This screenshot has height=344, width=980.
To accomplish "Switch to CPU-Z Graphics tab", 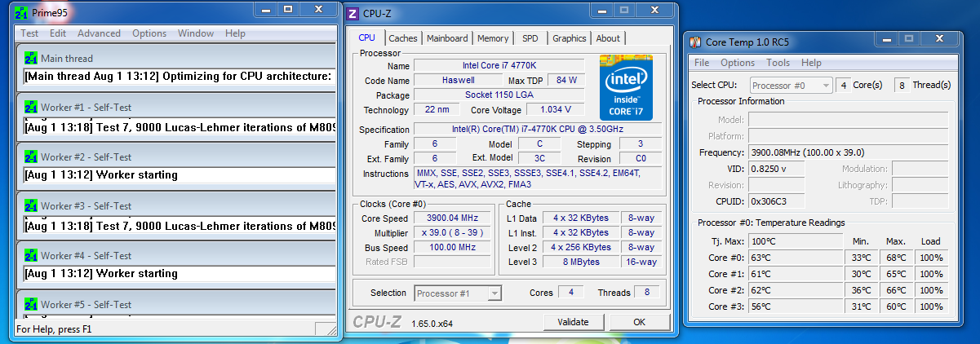I will pyautogui.click(x=570, y=38).
